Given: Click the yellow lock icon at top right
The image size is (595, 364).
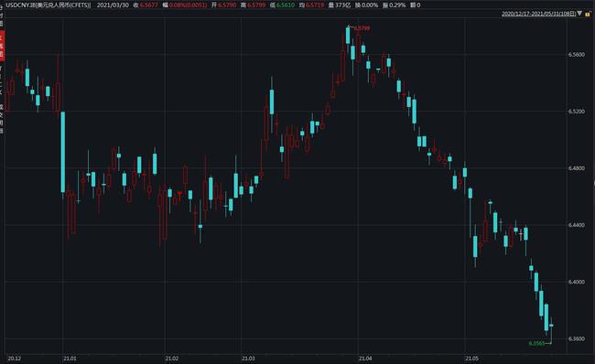Looking at the screenshot, I should point(588,14).
